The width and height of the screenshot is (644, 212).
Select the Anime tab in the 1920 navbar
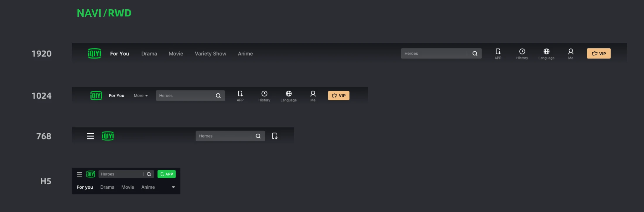(x=245, y=54)
